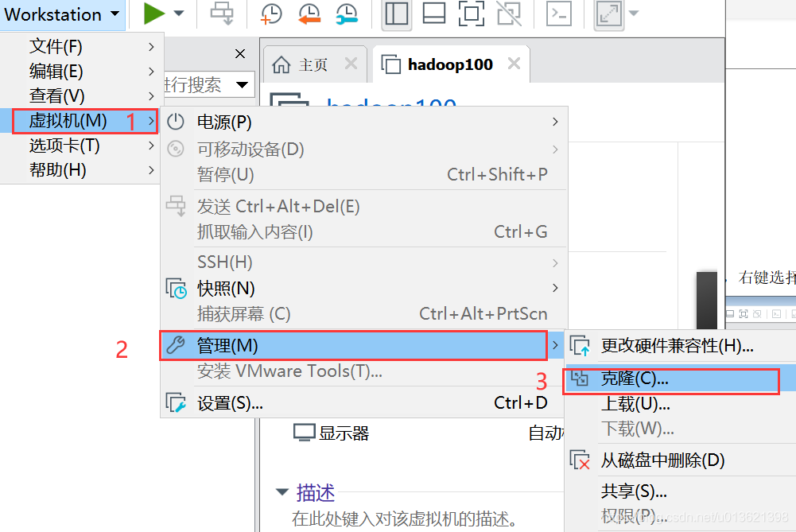Click the send Ctrl+Alt+Del toolbar icon
This screenshot has width=796, height=532.
click(223, 14)
